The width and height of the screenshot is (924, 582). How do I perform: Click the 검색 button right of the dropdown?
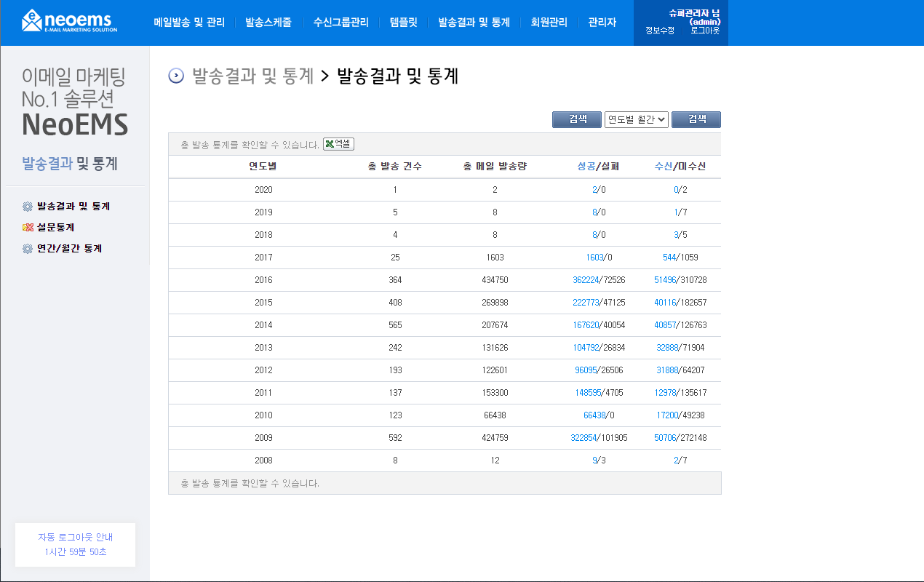(696, 120)
